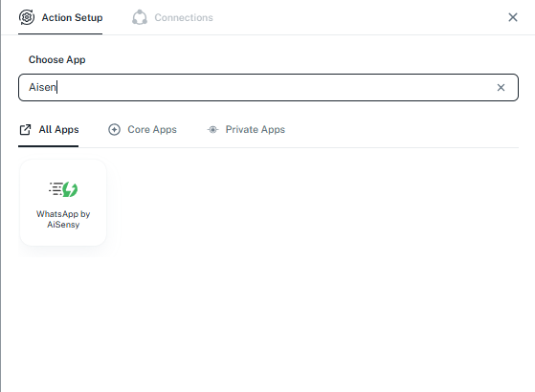Click the Action Setup gear icon
Image resolution: width=535 pixels, height=392 pixels.
pos(27,17)
